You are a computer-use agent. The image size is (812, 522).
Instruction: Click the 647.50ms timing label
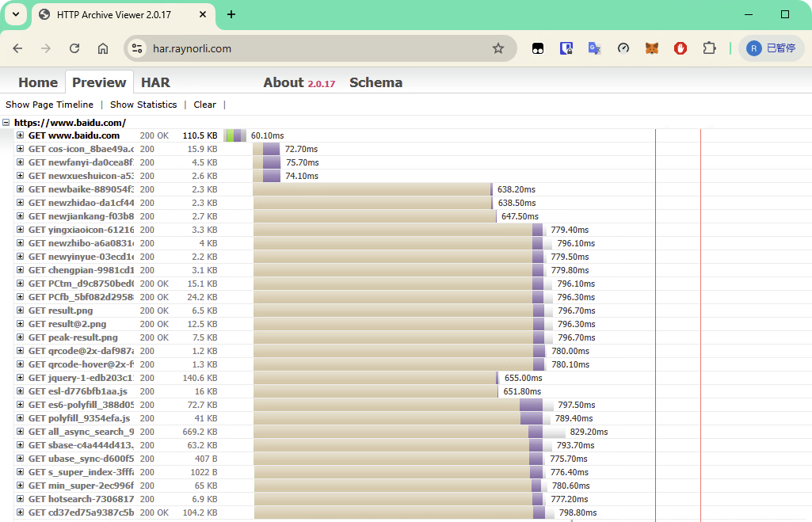(520, 216)
